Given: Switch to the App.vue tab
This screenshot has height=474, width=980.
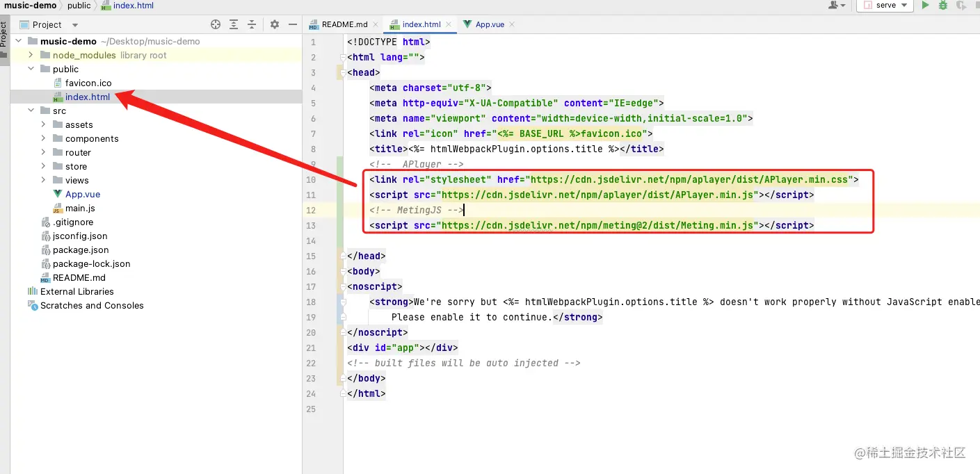Looking at the screenshot, I should tap(490, 24).
